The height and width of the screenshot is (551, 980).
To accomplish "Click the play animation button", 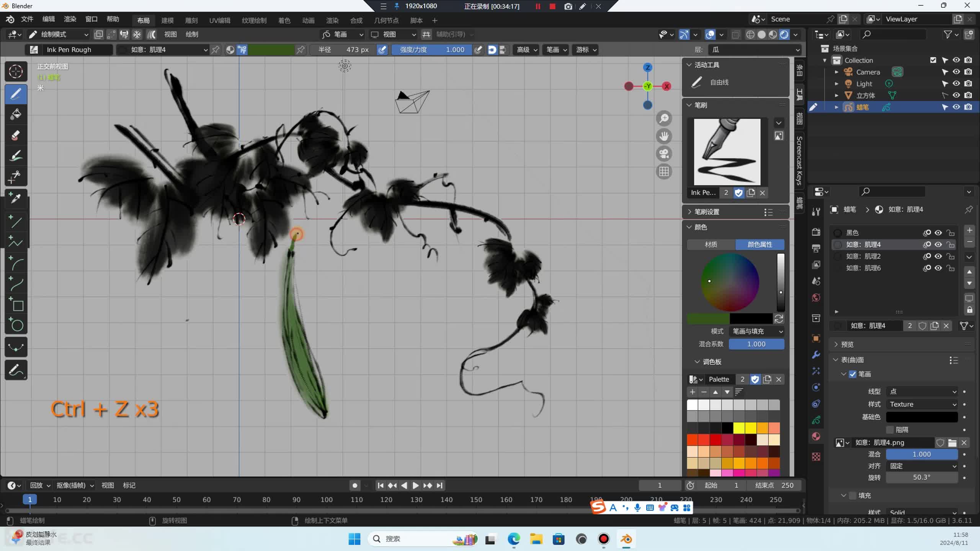I will pos(415,486).
